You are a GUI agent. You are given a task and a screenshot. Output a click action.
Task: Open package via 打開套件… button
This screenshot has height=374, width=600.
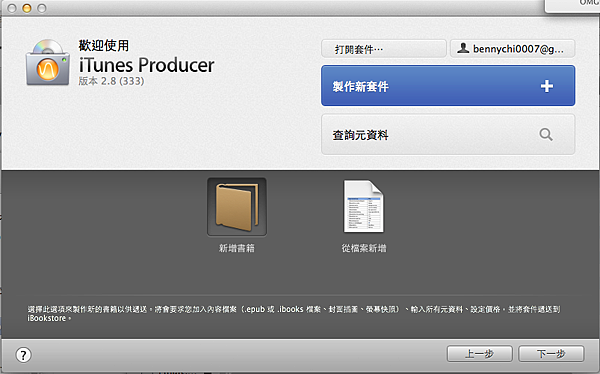(384, 49)
